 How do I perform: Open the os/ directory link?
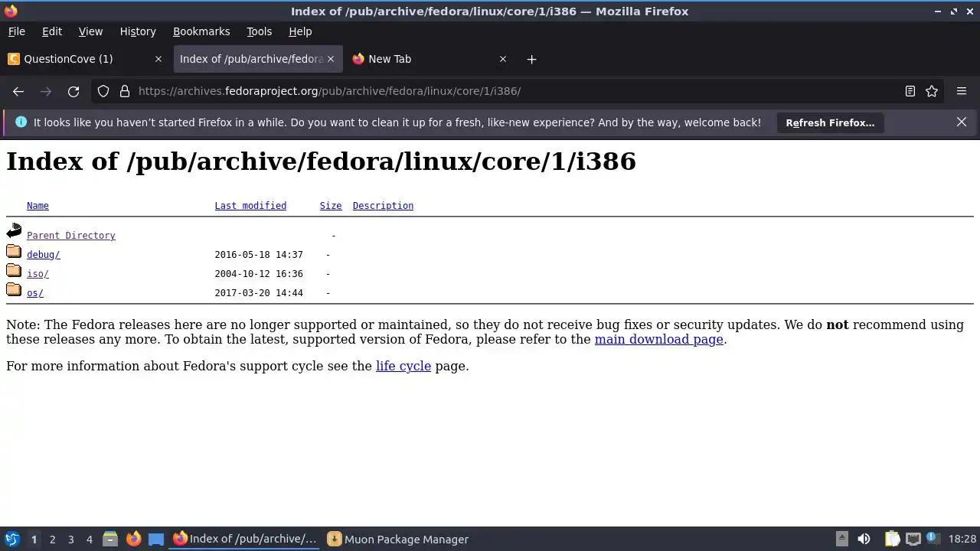point(35,293)
